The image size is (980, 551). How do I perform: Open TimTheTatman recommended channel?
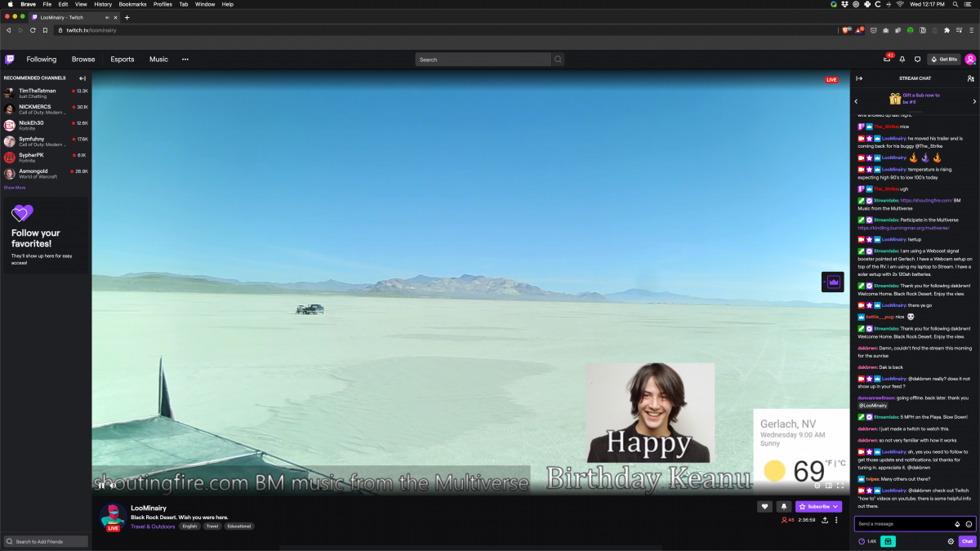click(x=45, y=93)
